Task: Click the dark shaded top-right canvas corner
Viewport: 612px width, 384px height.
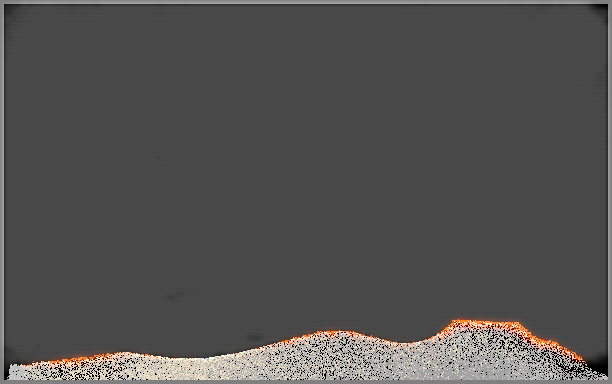Action: click(x=599, y=11)
